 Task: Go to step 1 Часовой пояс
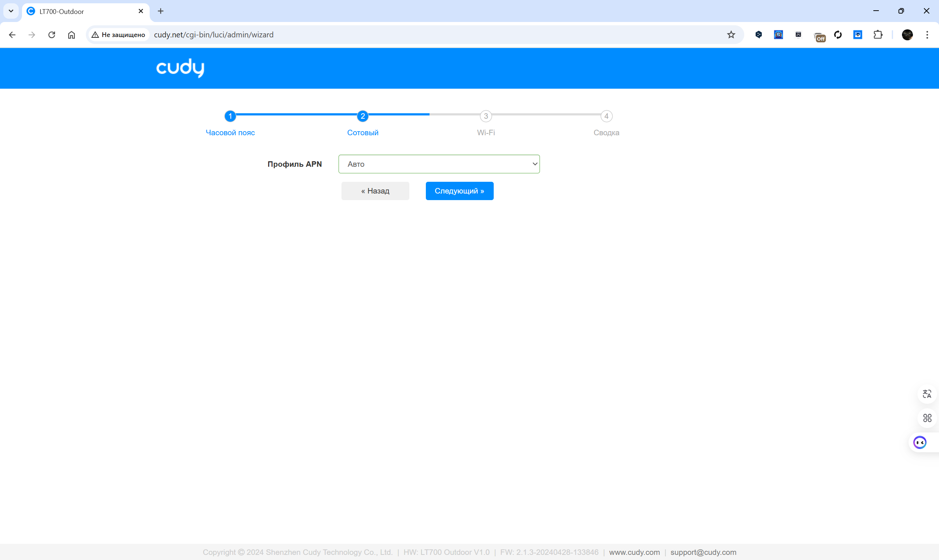tap(230, 116)
